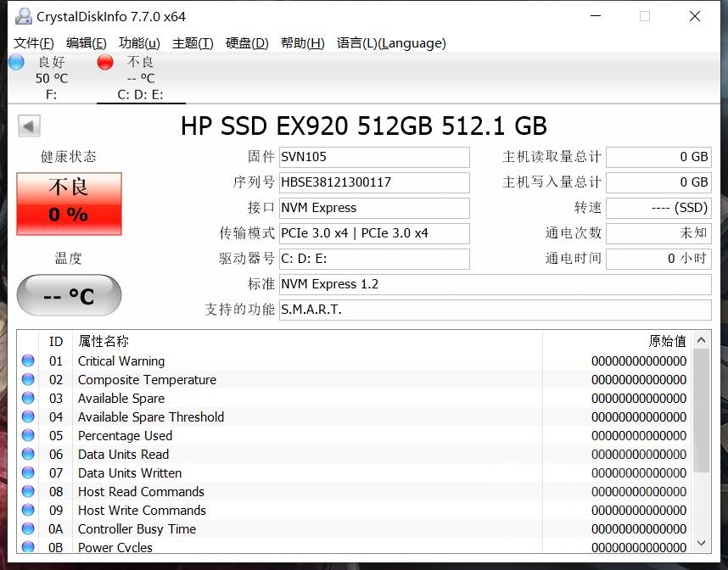Open the 硬盘(D) drive selection dropdown
Viewport: 728px width, 570px height.
(245, 43)
